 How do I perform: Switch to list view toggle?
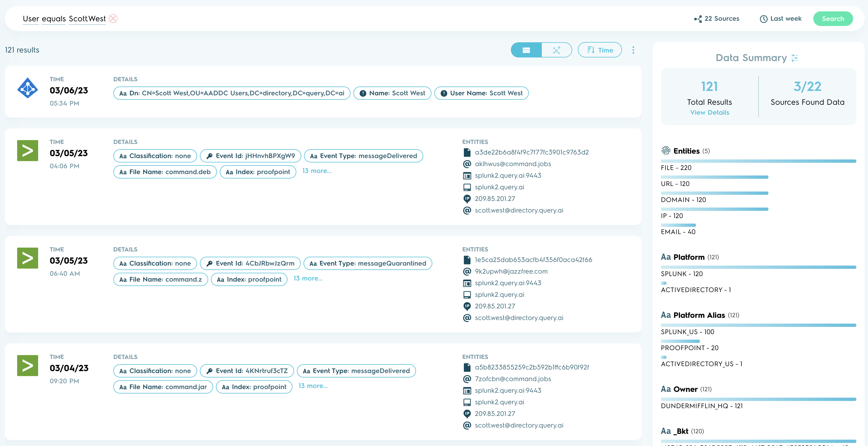(x=526, y=50)
